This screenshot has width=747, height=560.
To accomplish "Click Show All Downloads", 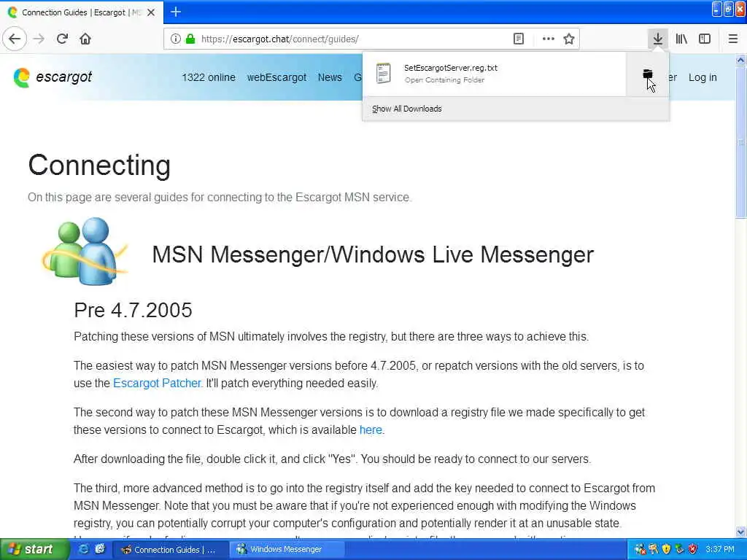I will pos(407,109).
